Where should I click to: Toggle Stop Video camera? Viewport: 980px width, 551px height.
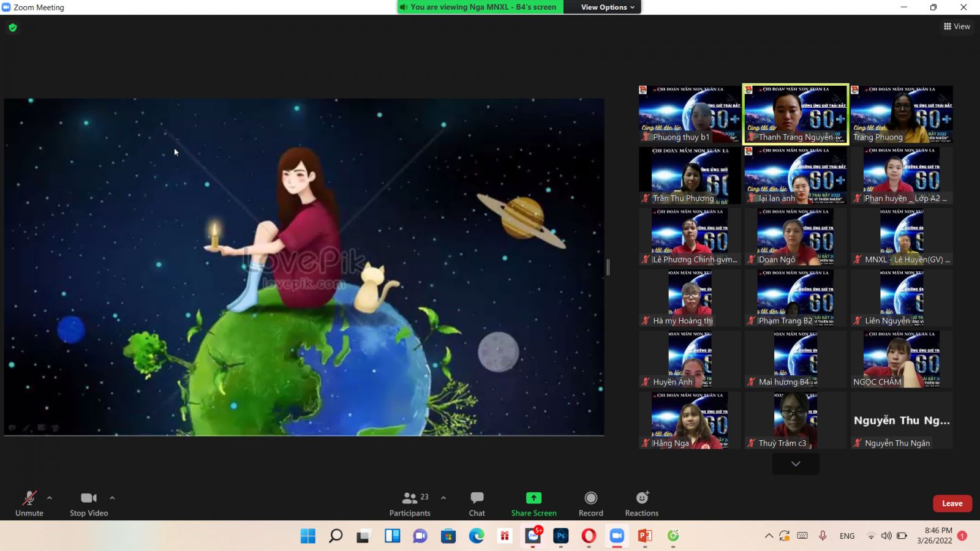pyautogui.click(x=89, y=503)
